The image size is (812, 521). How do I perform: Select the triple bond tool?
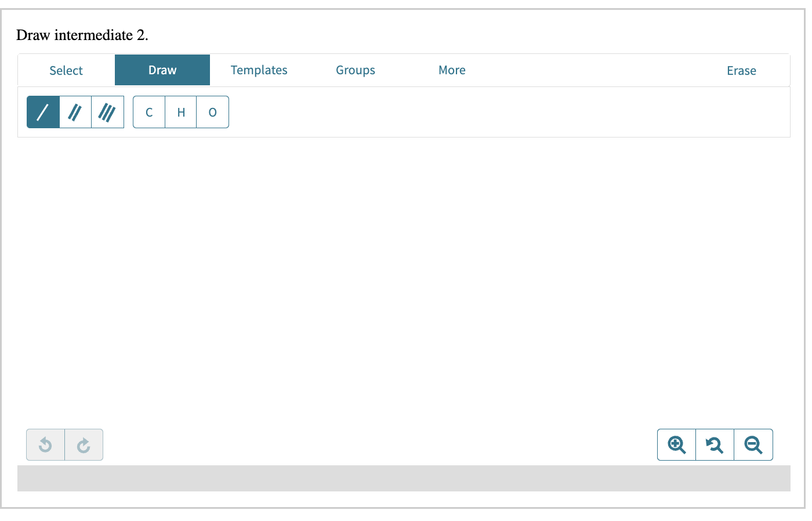coord(107,111)
